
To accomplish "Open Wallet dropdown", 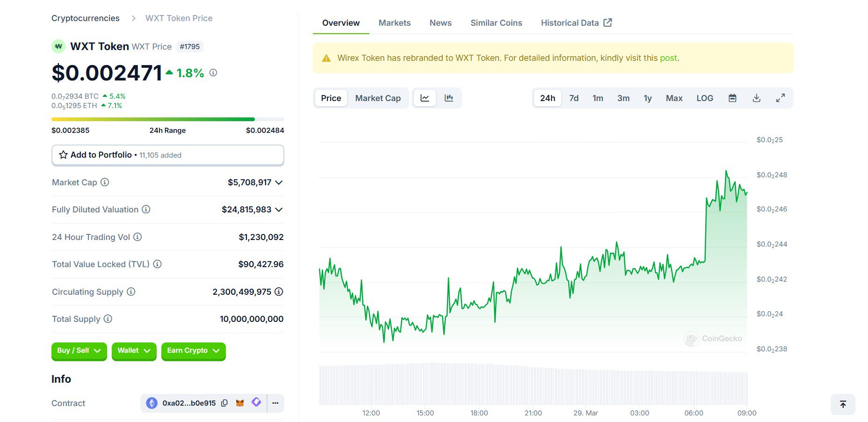I will [134, 351].
